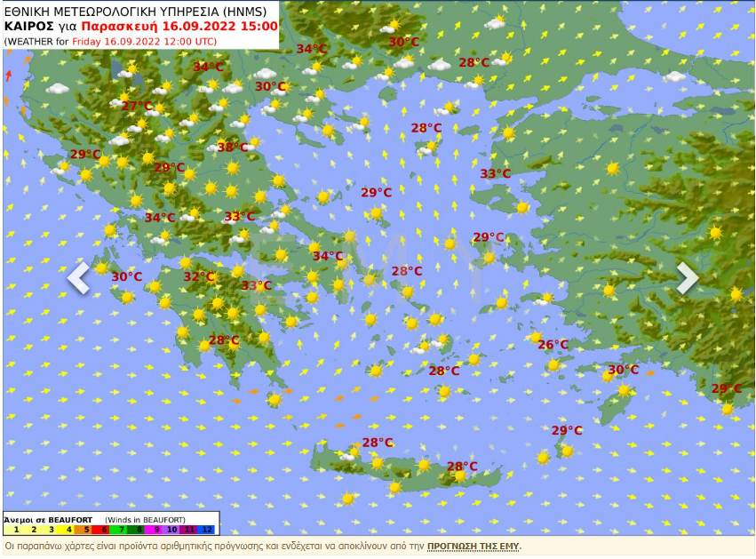Image resolution: width=756 pixels, height=559 pixels.
Task: Go to the previous forecast map with left arrow
Action: click(x=78, y=278)
